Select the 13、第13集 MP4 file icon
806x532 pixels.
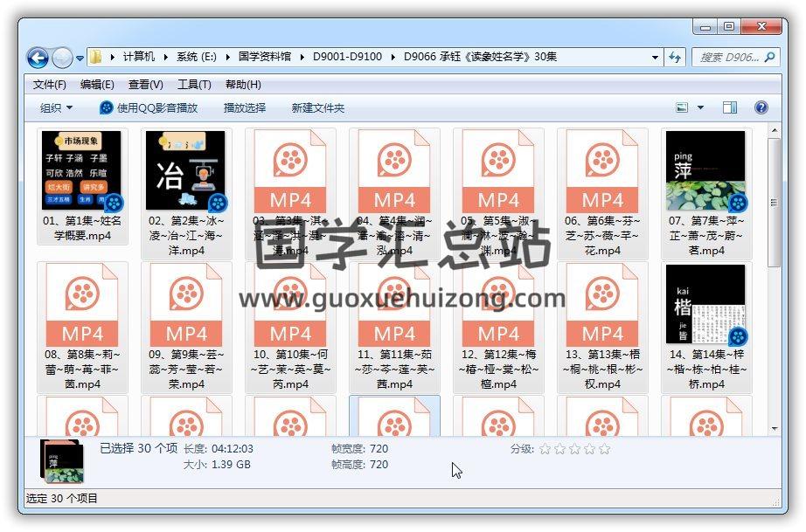coord(602,305)
